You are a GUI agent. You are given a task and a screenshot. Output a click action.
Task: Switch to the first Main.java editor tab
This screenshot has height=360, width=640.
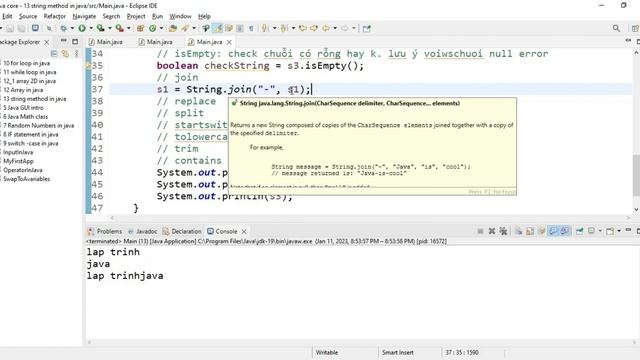click(106, 42)
